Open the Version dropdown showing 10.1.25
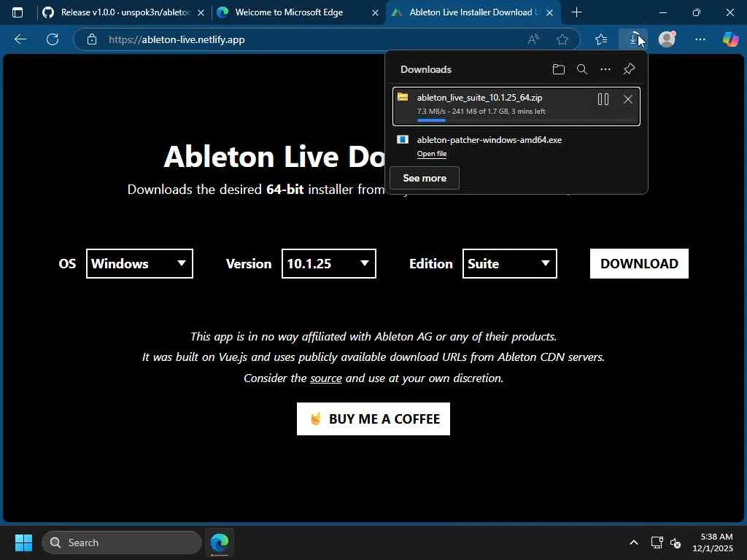Image resolution: width=747 pixels, height=560 pixels. [x=329, y=263]
